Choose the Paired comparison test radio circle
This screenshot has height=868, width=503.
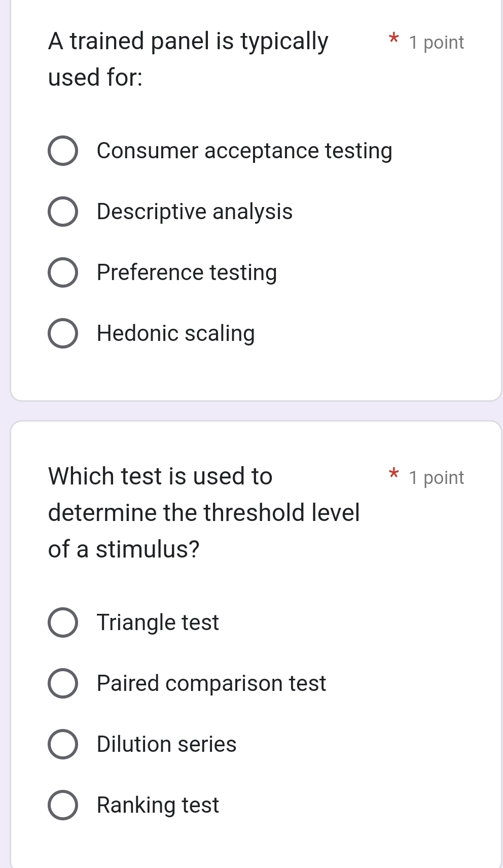coord(63,683)
